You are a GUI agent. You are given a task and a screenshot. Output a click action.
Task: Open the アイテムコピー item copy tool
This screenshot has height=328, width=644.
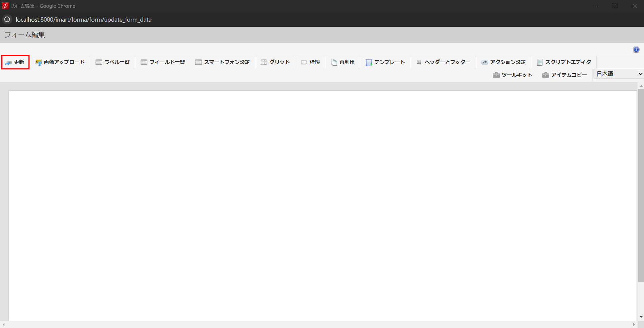pos(564,75)
